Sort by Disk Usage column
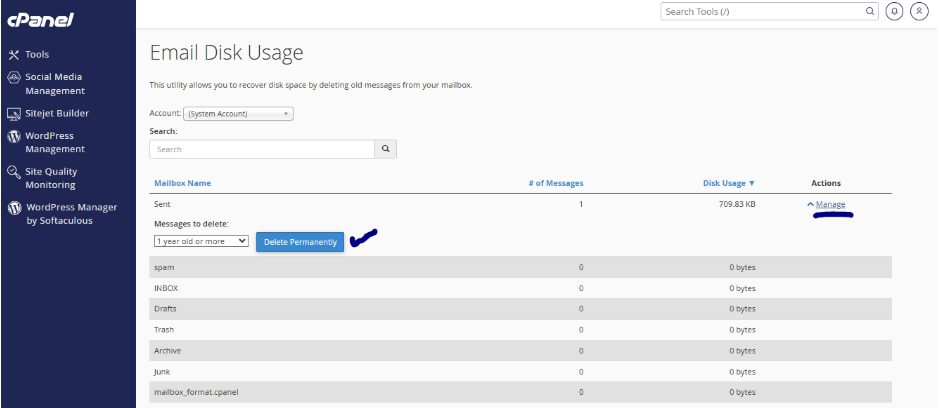 [729, 183]
